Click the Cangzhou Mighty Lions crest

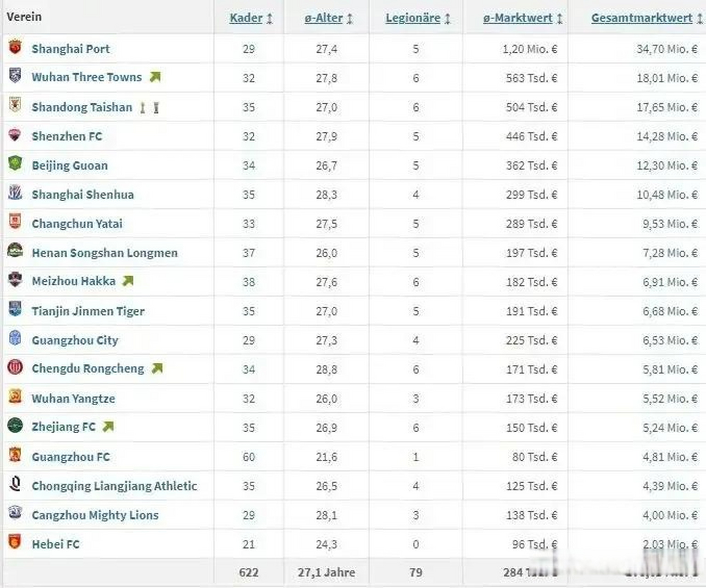pyautogui.click(x=15, y=513)
